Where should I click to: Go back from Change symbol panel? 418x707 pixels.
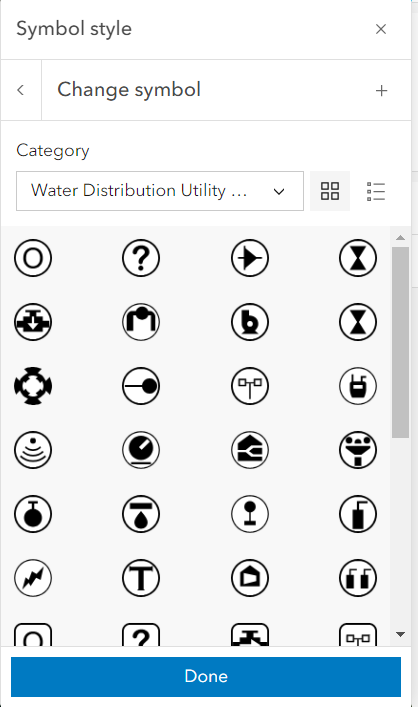21,90
